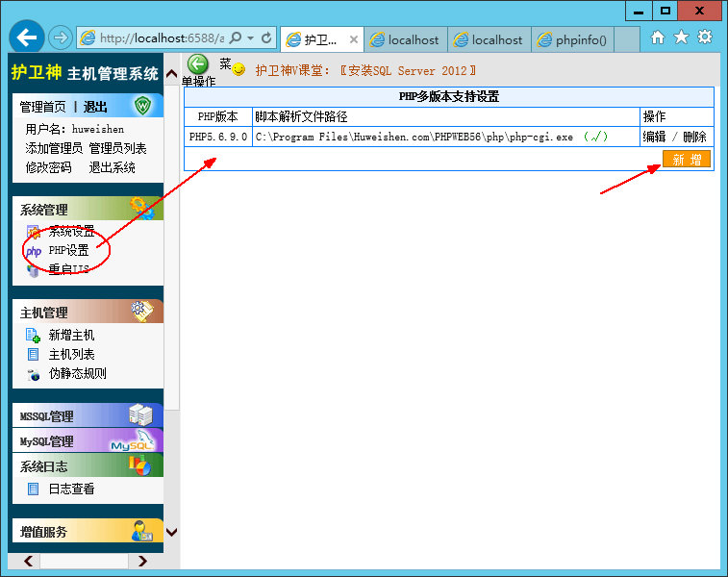
Task: Click the green back arrow icon
Action: 198,64
